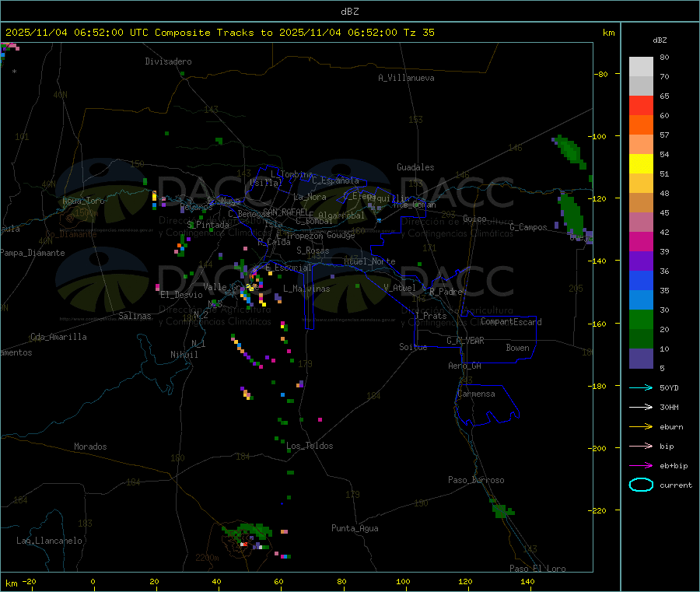Viewport: 700px width, 592px height.
Task: Click the '-180' tick on vertical km axis
Action: pos(597,386)
